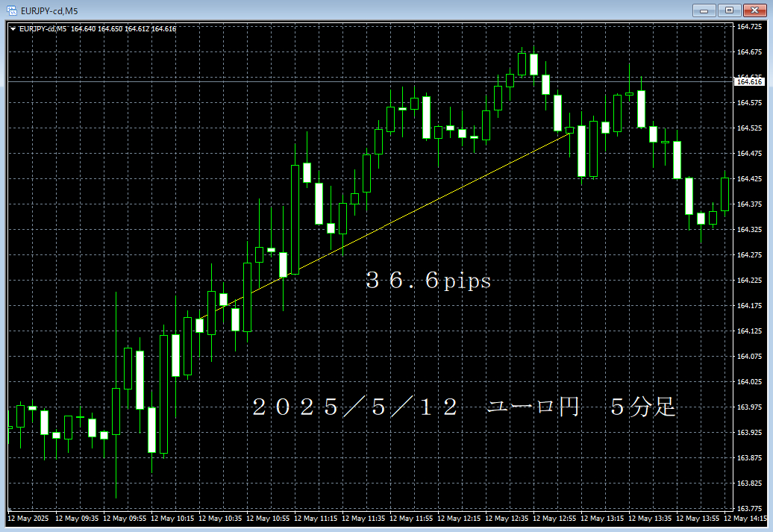This screenshot has width=773, height=532.
Task: Click time axis label 12 May 11:55
Action: pos(411,518)
